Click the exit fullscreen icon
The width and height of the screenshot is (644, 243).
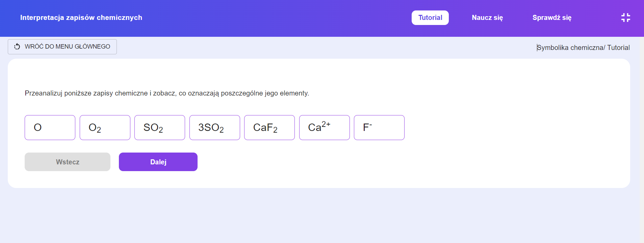[x=625, y=18]
